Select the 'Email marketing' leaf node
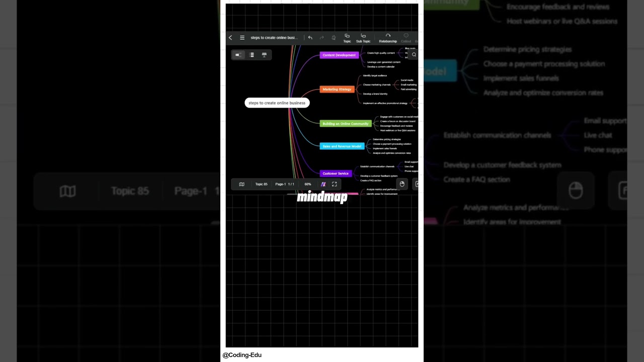 coord(409,84)
